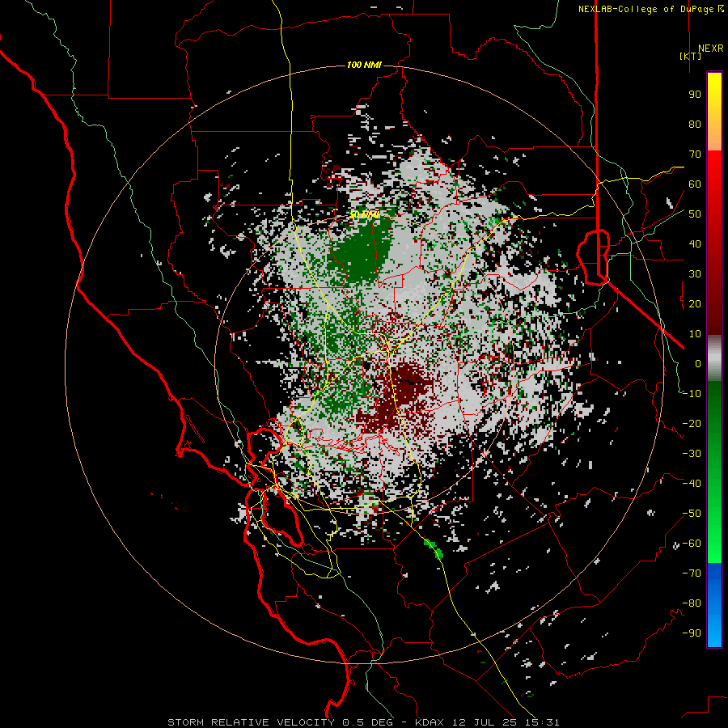Select the 30 value on the velocity scale

(x=695, y=274)
